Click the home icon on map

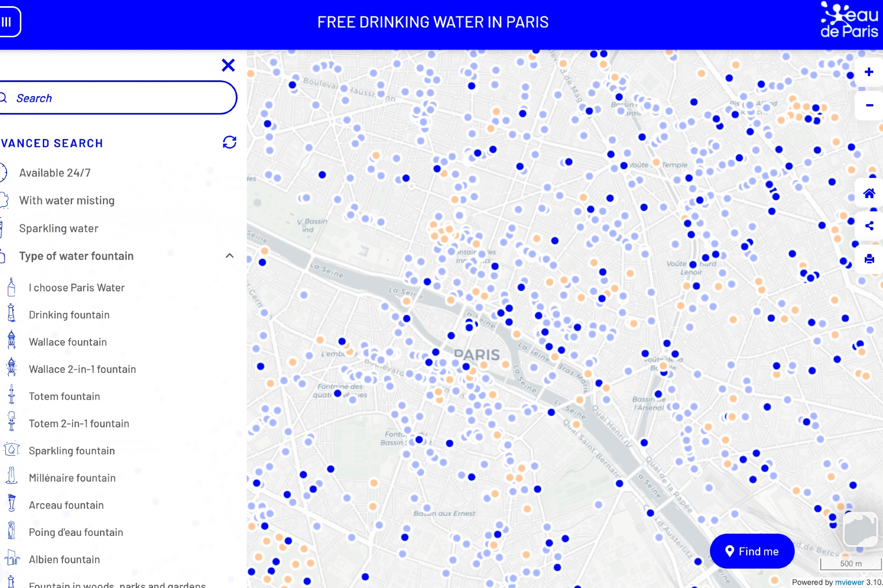pos(869,193)
